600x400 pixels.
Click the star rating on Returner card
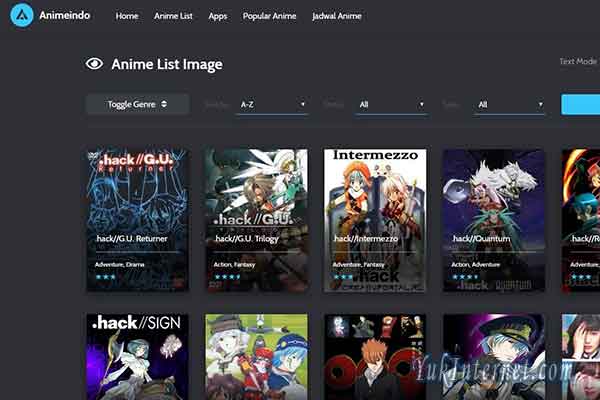point(106,277)
